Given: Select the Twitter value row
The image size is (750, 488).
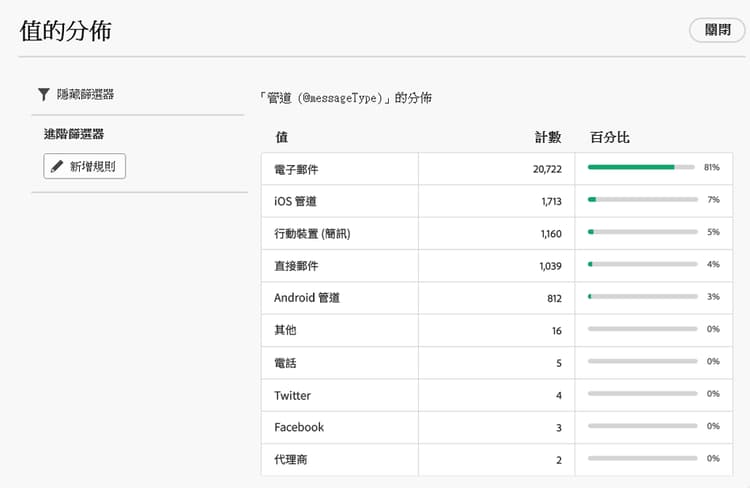Looking at the screenshot, I should (292, 395).
